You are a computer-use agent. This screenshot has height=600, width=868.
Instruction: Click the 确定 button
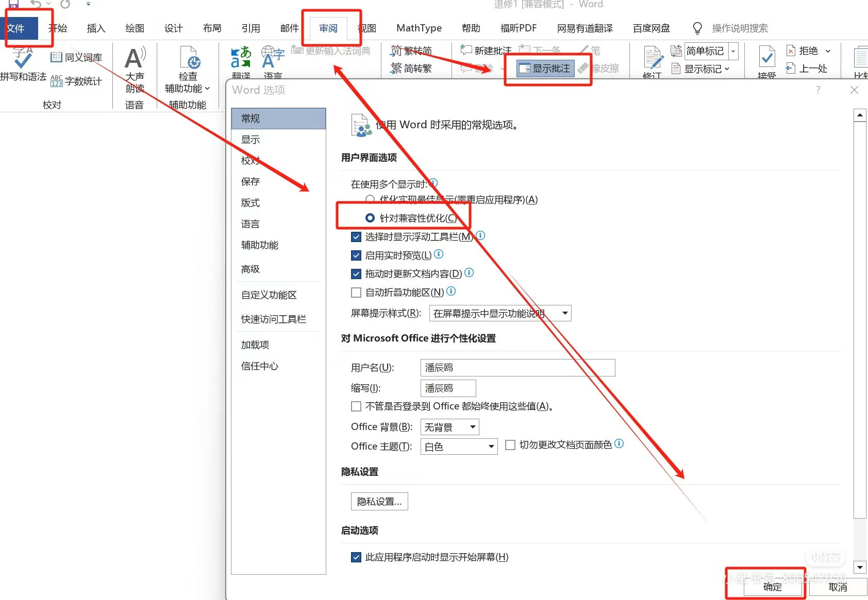pos(772,587)
